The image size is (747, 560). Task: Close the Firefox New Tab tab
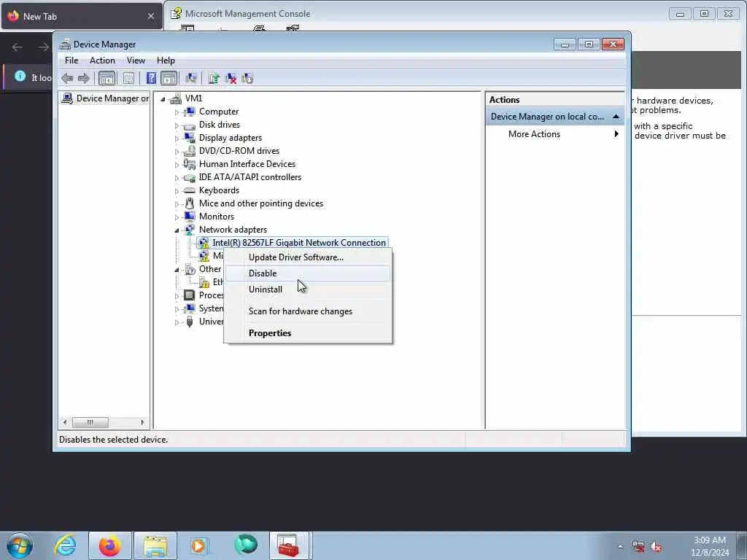pos(151,17)
